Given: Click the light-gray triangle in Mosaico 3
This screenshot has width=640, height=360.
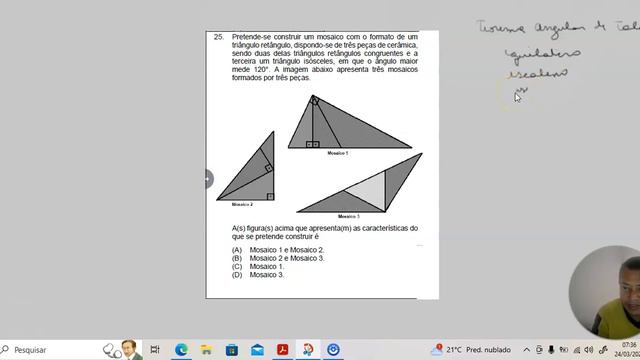Looking at the screenshot, I should pos(372,191).
